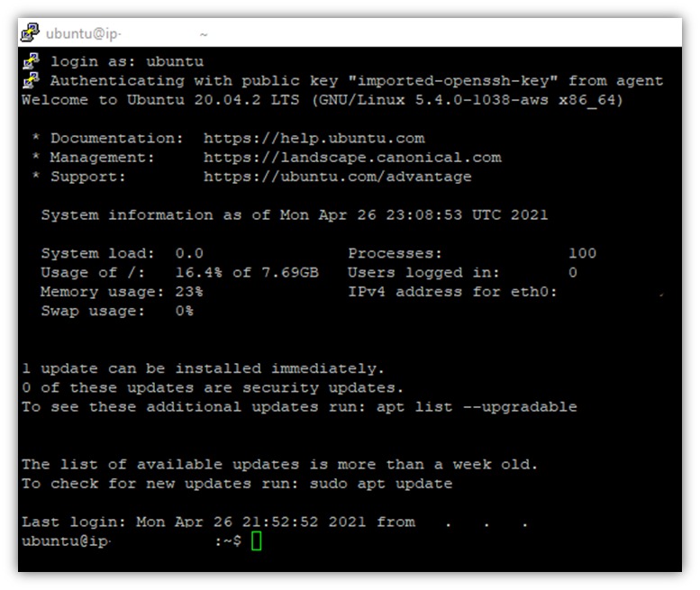The height and width of the screenshot is (590, 700).
Task: Click the '16.4% of 7.69GB' disk usage value
Action: [247, 272]
